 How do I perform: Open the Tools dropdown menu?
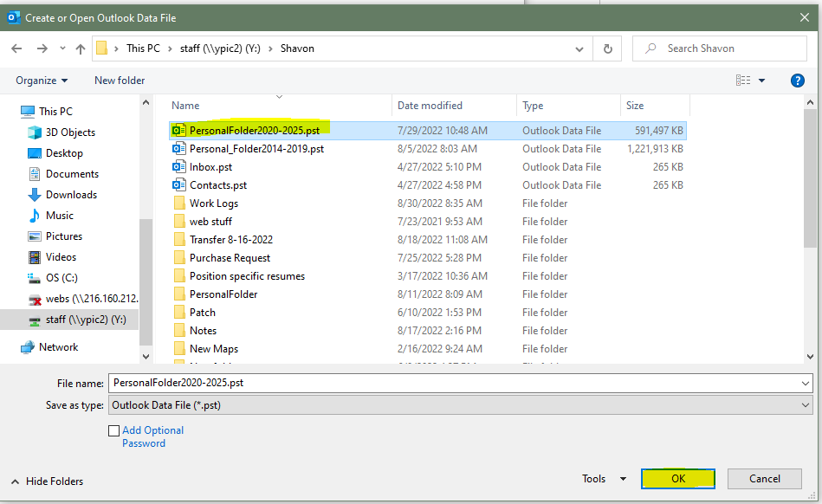point(604,479)
